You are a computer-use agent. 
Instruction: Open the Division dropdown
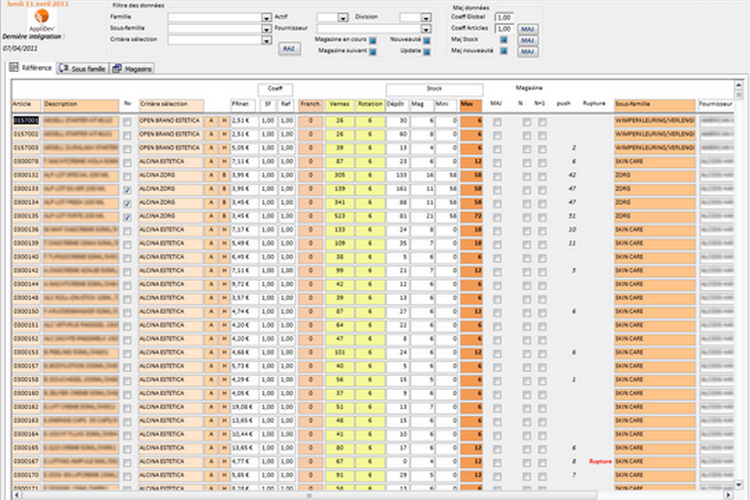click(x=427, y=18)
